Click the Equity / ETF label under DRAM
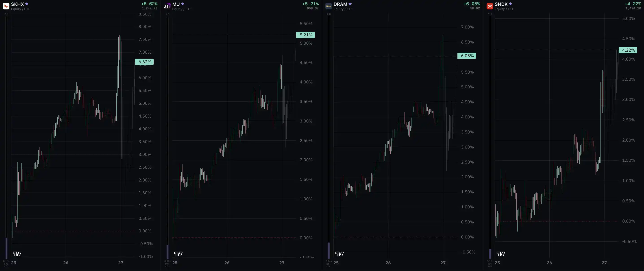This screenshot has height=271, width=644. (x=343, y=9)
